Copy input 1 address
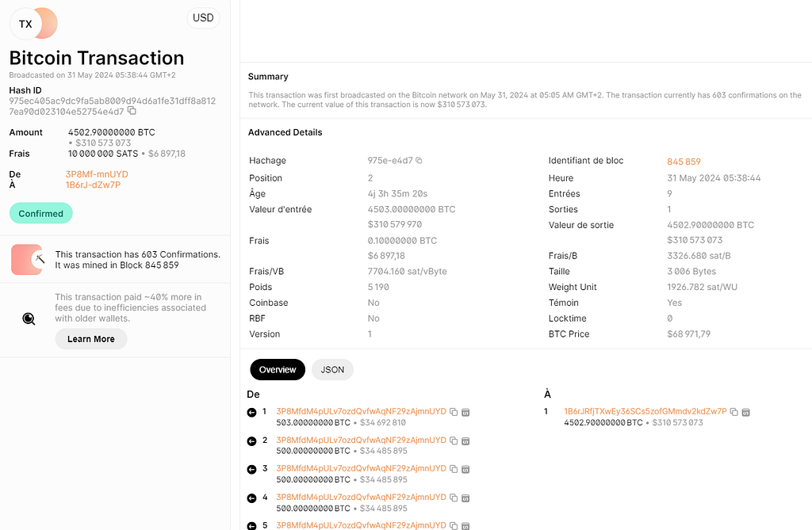The width and height of the screenshot is (812, 530). [x=454, y=412]
